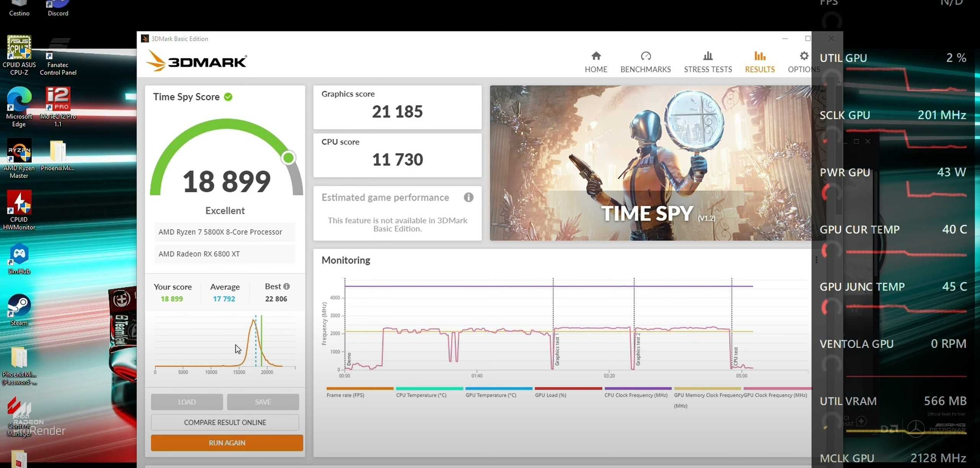Click the VENTOLA GPU 0 RPM reading

(893, 344)
